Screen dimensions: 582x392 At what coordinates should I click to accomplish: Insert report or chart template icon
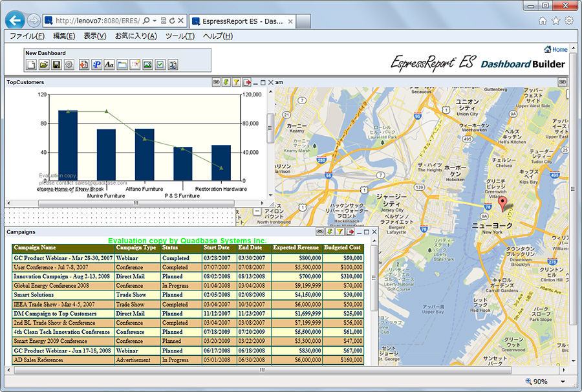click(84, 65)
